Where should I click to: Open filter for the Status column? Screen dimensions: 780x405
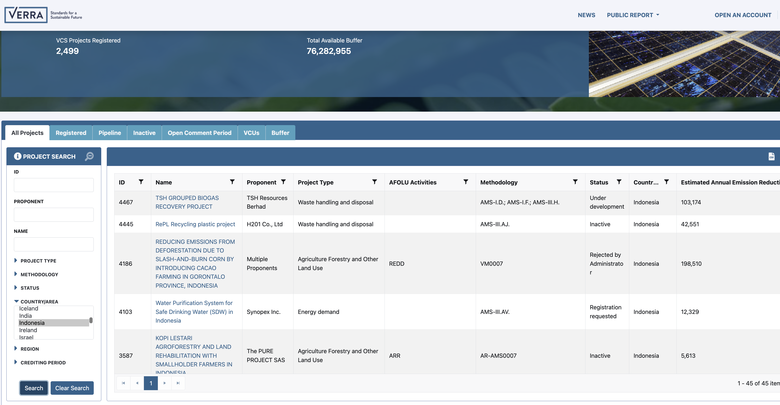[x=619, y=182]
